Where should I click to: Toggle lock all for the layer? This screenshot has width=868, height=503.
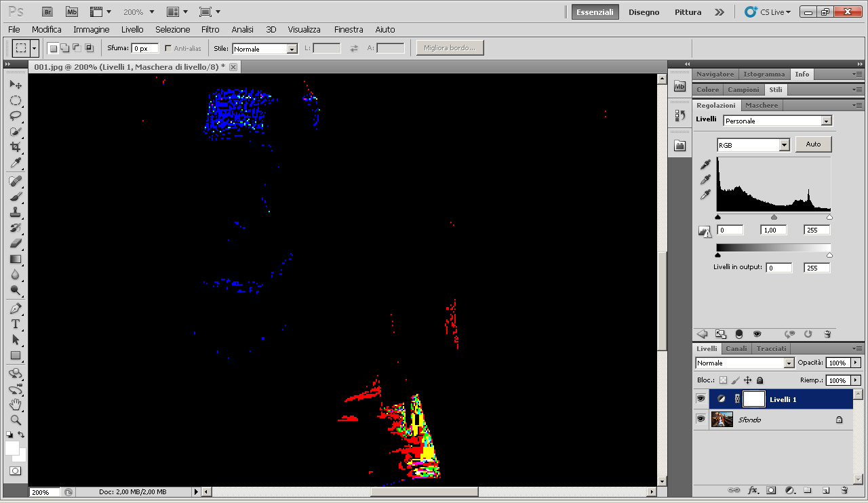pyautogui.click(x=759, y=380)
